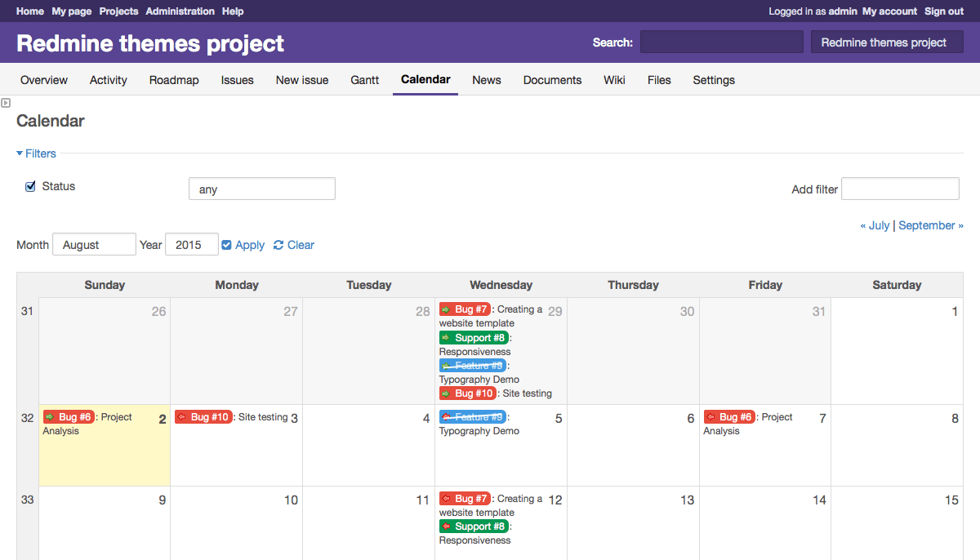The height and width of the screenshot is (560, 980).
Task: Click the refresh icon next to Clear
Action: [x=277, y=245]
